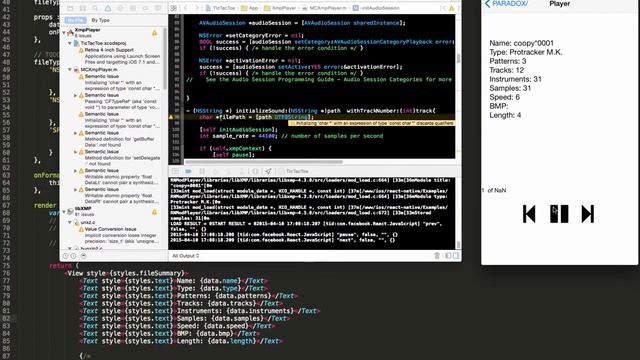Expand the Passing 'CFTypeRef' semantic issue
This screenshot has width=640, height=360.
tap(76, 96)
